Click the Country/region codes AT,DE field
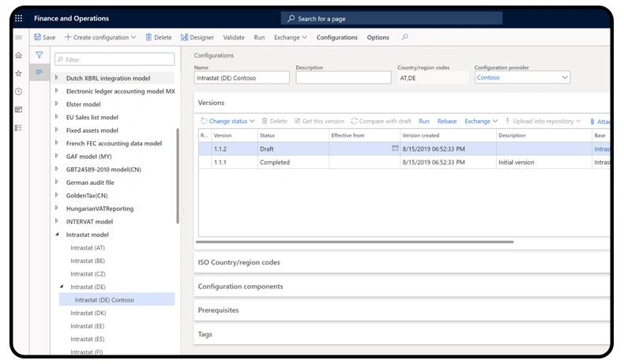This screenshot has width=624, height=364. (x=433, y=77)
